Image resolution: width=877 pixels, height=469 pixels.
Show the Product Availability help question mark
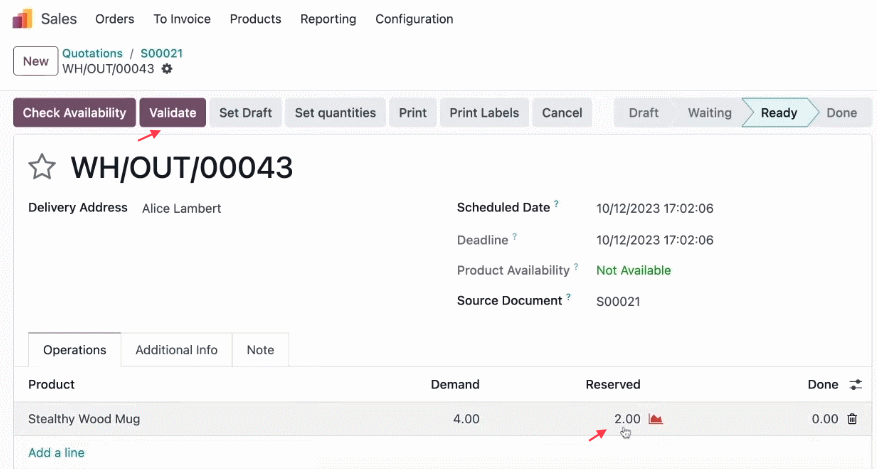(x=576, y=267)
